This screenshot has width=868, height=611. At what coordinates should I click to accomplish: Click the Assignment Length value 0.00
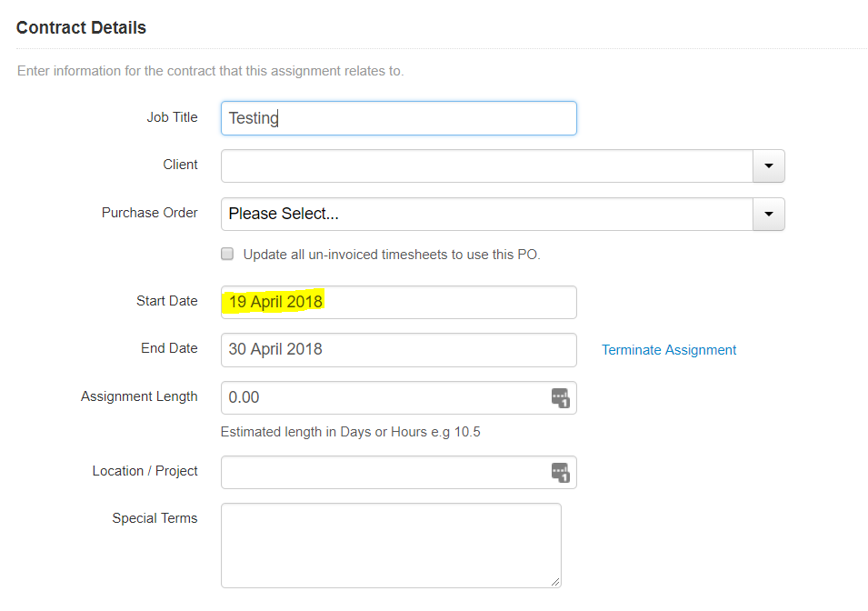[x=244, y=397]
